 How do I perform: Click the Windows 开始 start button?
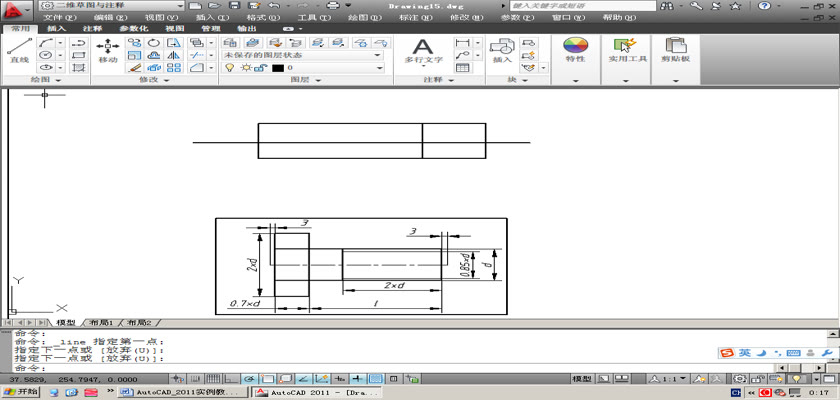tap(21, 392)
